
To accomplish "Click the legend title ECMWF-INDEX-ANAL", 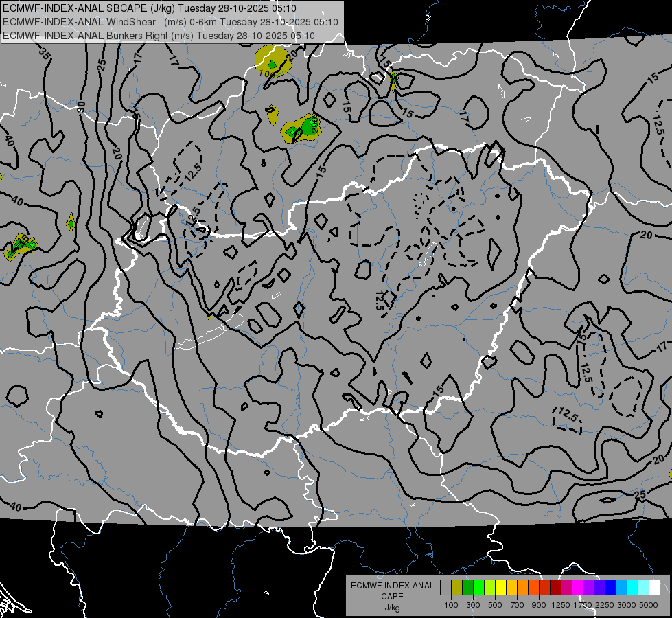I will pos(392,586).
